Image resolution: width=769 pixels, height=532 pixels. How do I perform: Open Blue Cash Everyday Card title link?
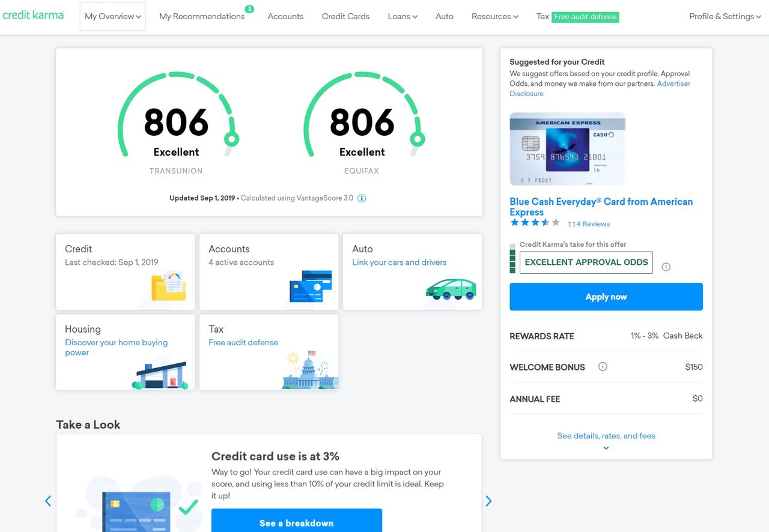click(x=601, y=207)
